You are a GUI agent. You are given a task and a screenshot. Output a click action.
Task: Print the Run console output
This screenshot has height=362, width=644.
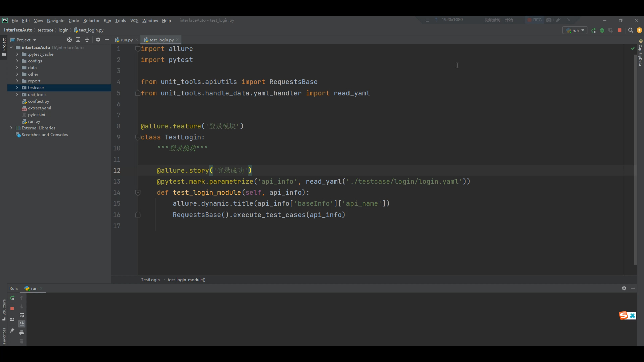click(22, 333)
